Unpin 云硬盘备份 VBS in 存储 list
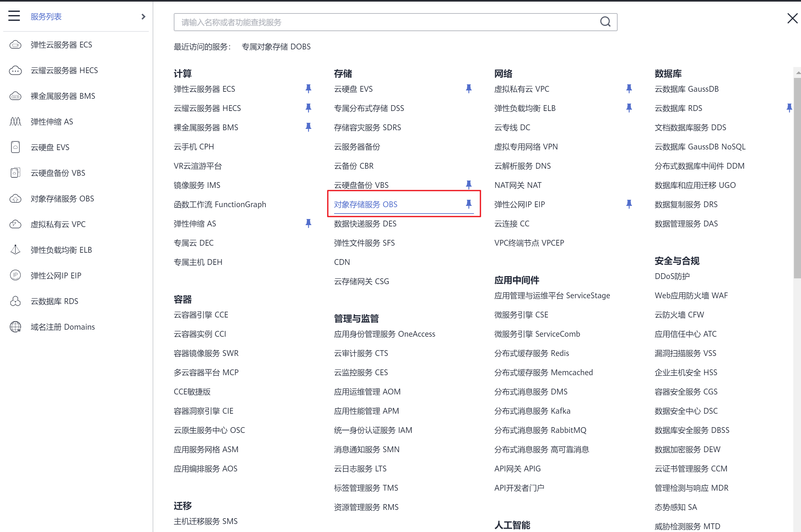Image resolution: width=801 pixels, height=532 pixels. [468, 185]
